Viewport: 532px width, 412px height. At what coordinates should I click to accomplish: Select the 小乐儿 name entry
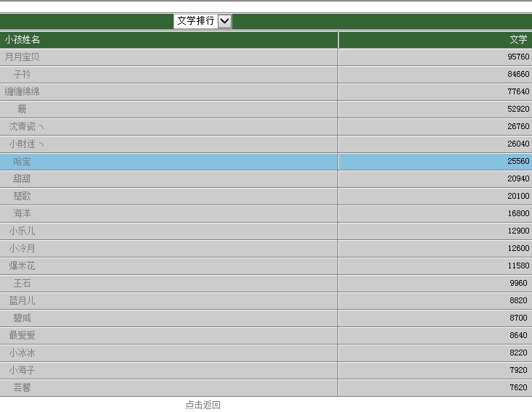tap(22, 231)
